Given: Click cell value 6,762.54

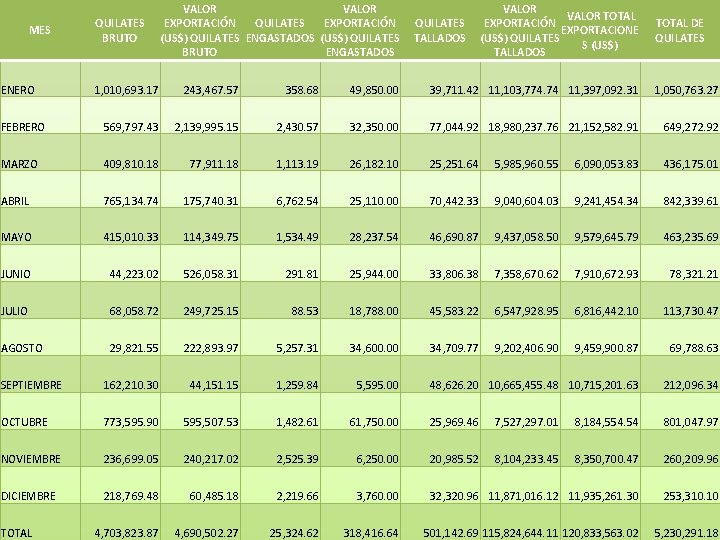Looking at the screenshot, I should (297, 201).
